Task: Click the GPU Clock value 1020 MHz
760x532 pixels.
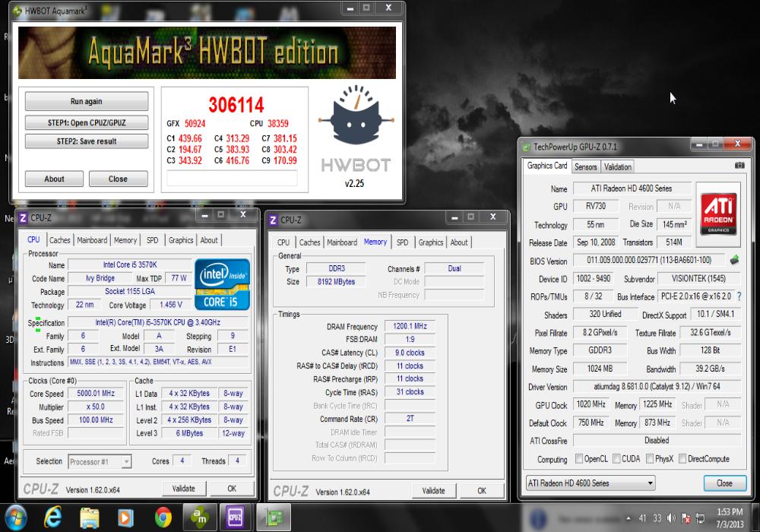Action: [591, 404]
